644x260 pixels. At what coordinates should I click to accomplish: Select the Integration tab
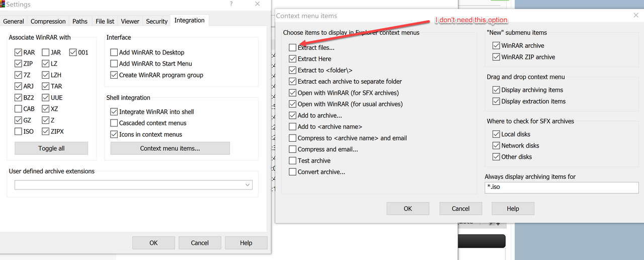[x=190, y=20]
